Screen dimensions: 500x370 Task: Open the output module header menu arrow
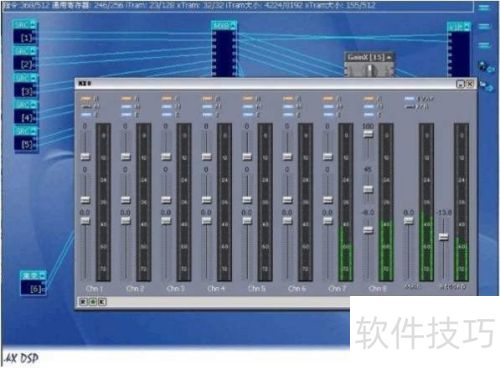[x=467, y=26]
